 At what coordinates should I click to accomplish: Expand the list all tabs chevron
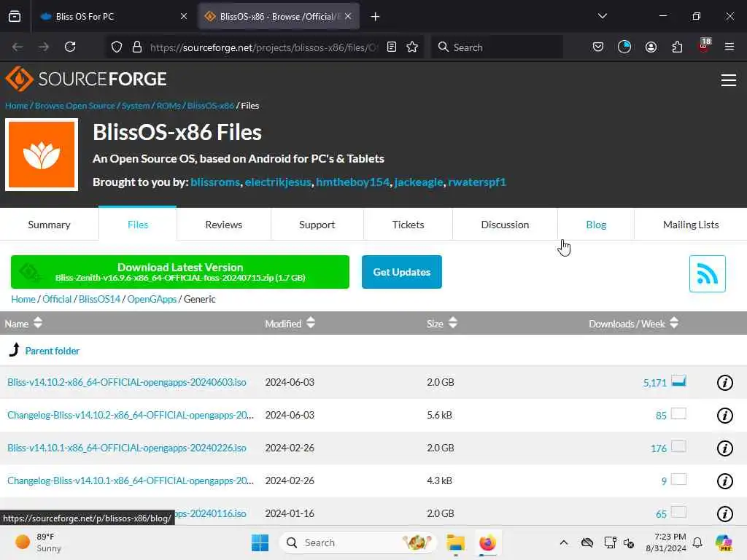pos(602,16)
